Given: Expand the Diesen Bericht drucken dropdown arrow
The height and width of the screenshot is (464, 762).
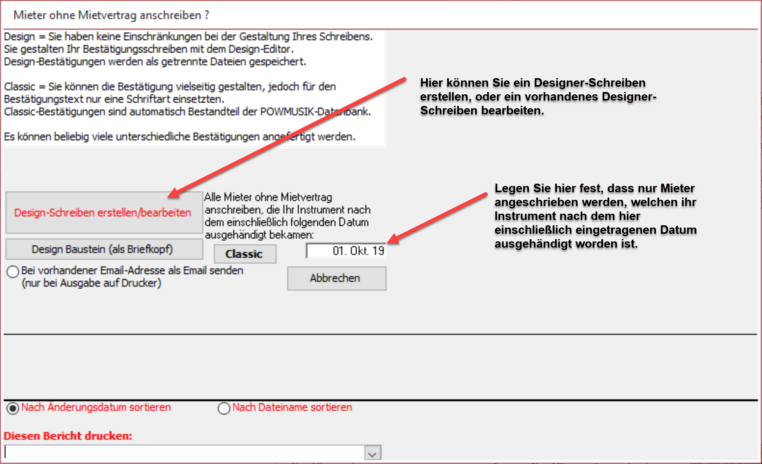Looking at the screenshot, I should (x=372, y=454).
